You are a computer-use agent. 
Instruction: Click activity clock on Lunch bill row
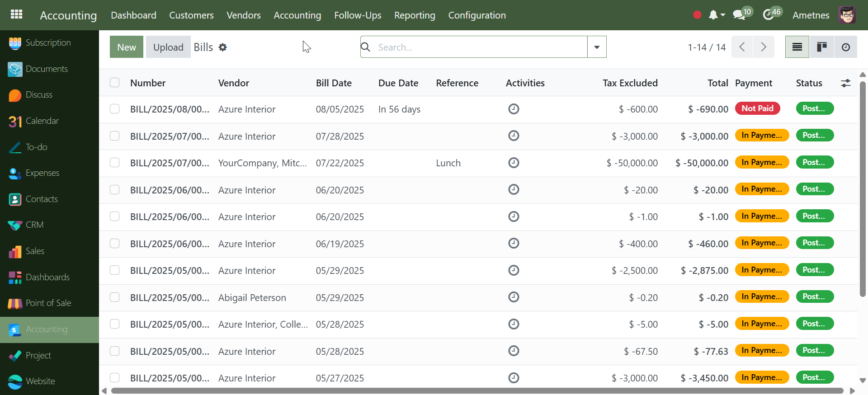514,163
